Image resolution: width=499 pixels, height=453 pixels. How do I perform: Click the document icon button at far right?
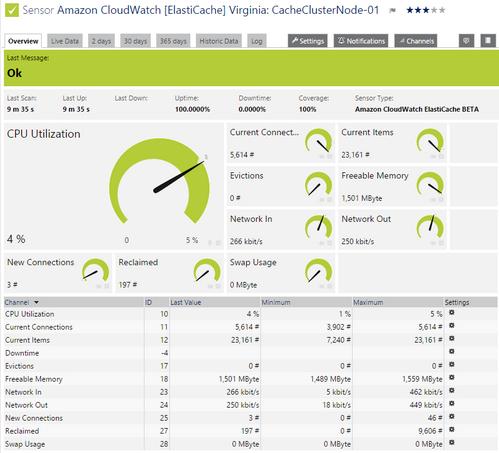[x=488, y=41]
